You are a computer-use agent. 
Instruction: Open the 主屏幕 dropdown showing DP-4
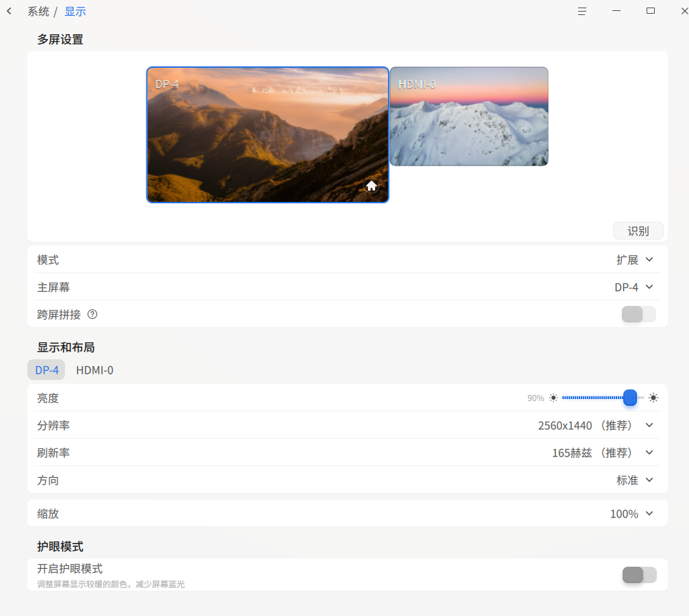(634, 287)
